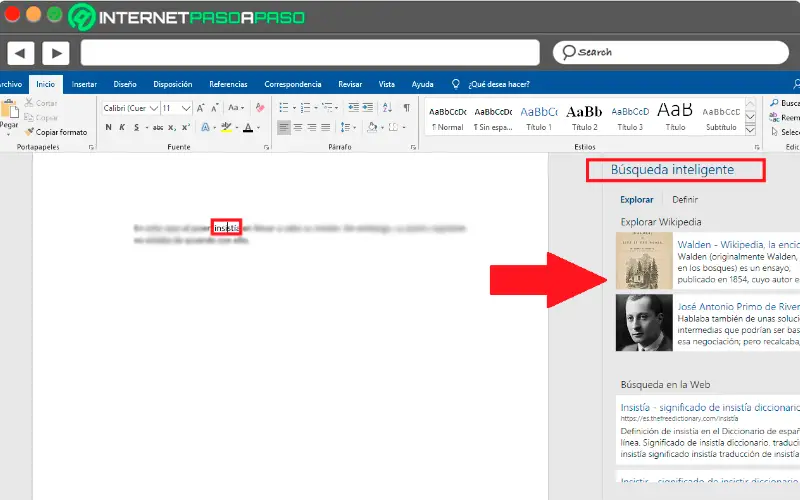
Task: Open the Pegar options arrow
Action: click(8, 134)
